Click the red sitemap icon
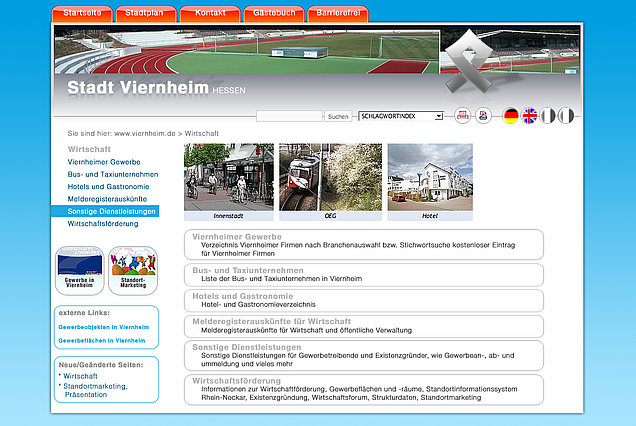The image size is (636, 426). (462, 116)
